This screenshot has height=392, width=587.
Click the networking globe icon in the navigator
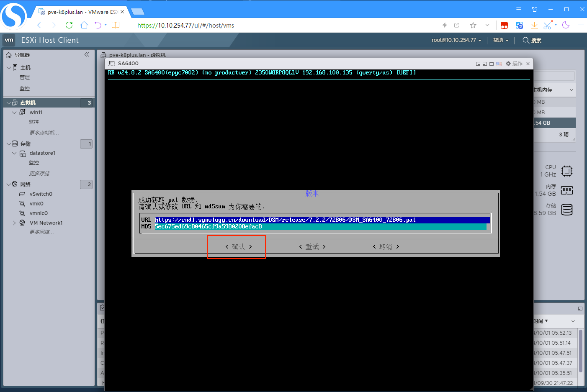(15, 184)
